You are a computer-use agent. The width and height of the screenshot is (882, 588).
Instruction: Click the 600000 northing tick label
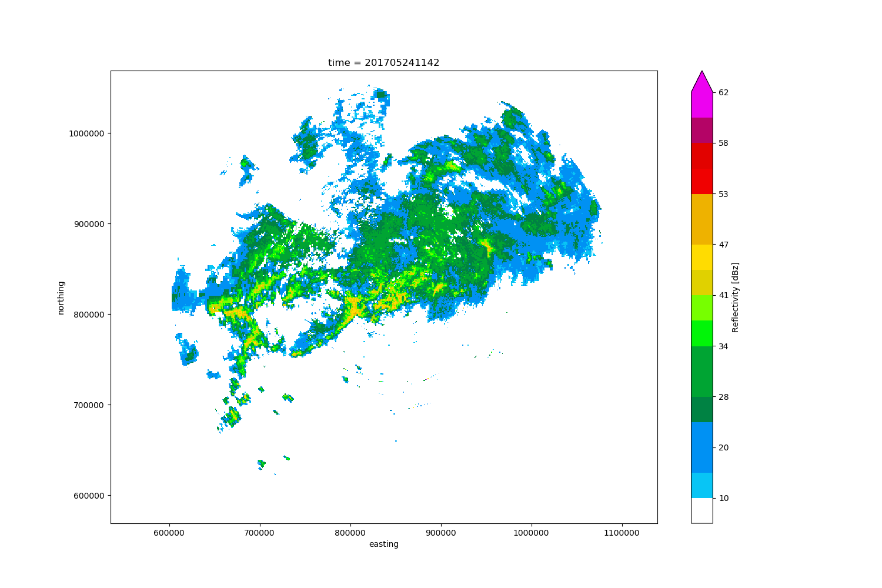(90, 496)
